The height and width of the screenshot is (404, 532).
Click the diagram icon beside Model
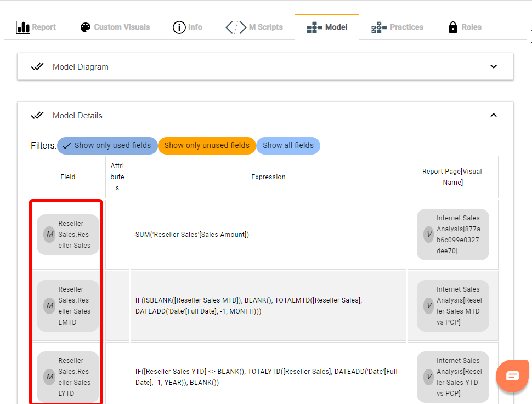click(314, 27)
